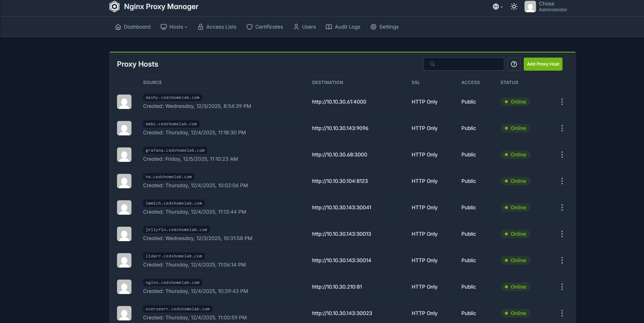Image resolution: width=644 pixels, height=323 pixels.
Task: Click the grafana.cedshomelab.com domain tag
Action: point(175,150)
